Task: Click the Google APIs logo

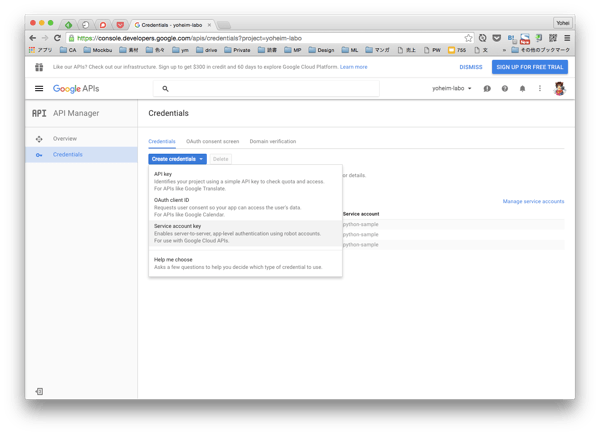Action: click(x=76, y=89)
